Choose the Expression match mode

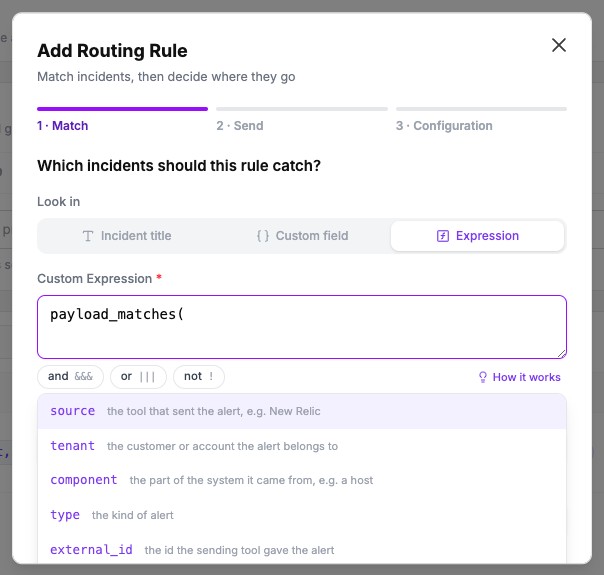pyautogui.click(x=478, y=236)
